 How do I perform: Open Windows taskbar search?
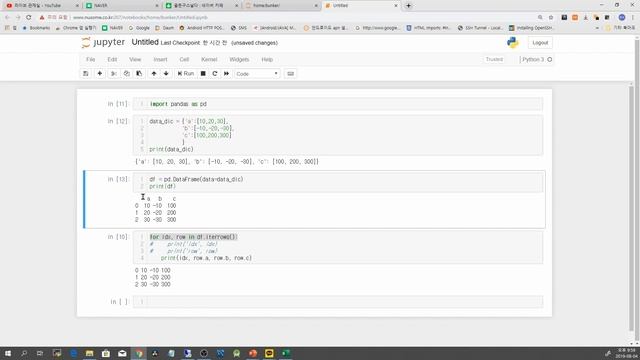coord(24,353)
